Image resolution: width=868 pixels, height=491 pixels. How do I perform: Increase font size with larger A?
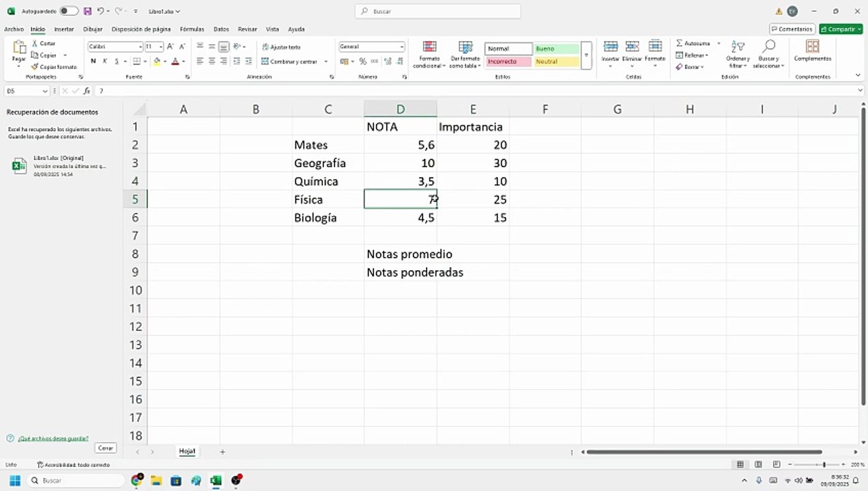click(171, 46)
